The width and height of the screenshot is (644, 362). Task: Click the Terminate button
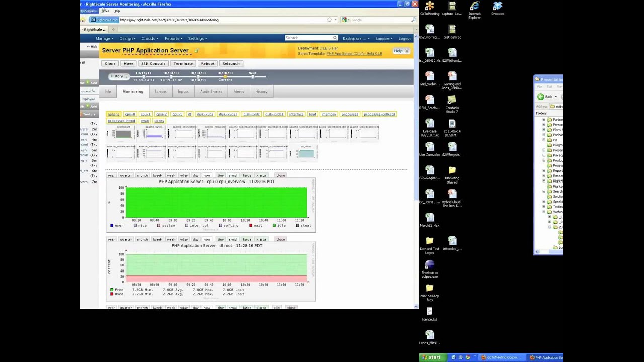pyautogui.click(x=183, y=64)
